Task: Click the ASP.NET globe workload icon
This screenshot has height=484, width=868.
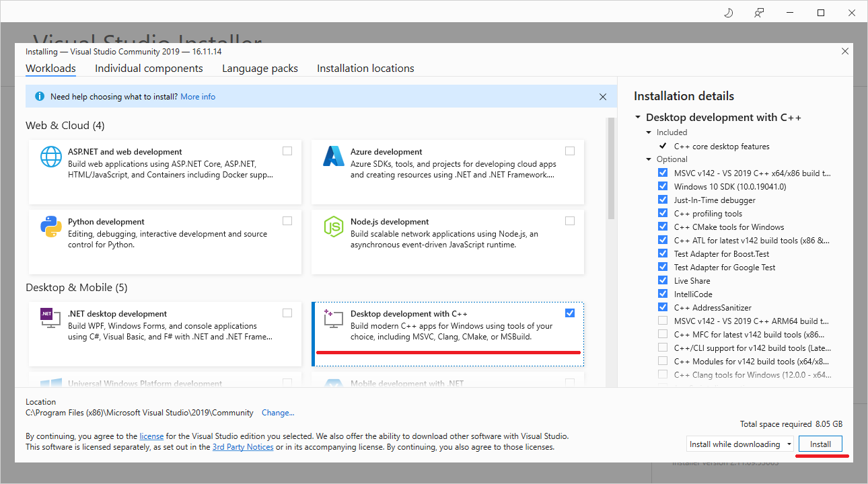Action: point(51,157)
